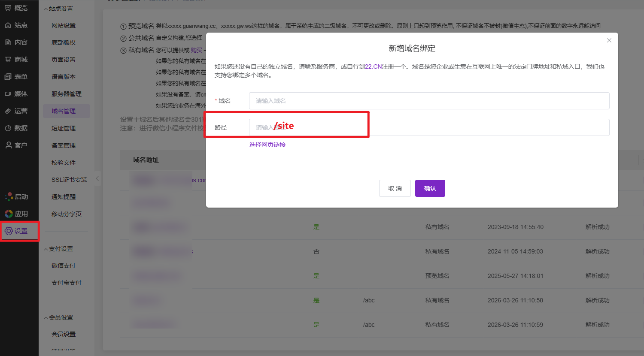Collapse the submenu panel with arrow handle
644x356 pixels.
97,178
